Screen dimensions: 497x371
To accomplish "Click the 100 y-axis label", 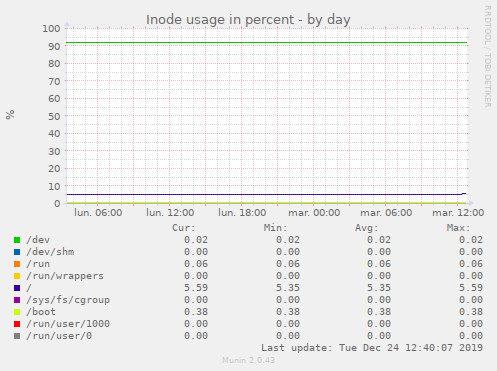I will [51, 29].
